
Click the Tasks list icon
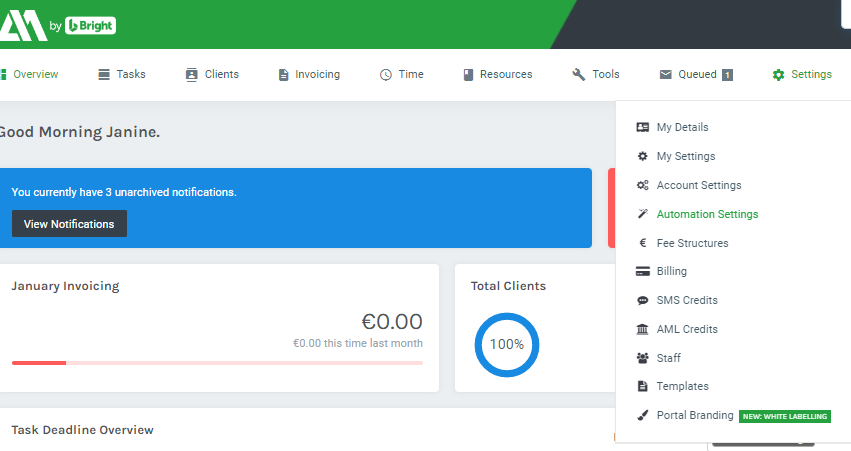104,74
